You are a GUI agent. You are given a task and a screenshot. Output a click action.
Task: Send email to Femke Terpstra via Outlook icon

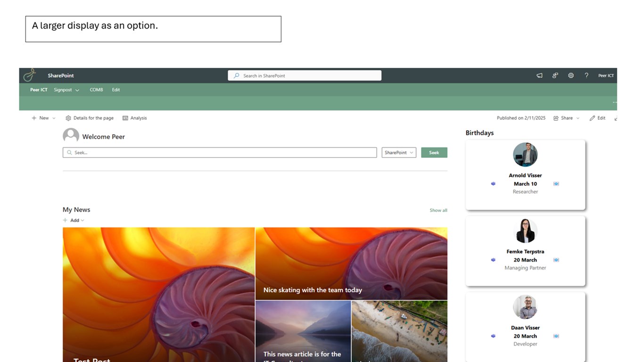coord(556,260)
